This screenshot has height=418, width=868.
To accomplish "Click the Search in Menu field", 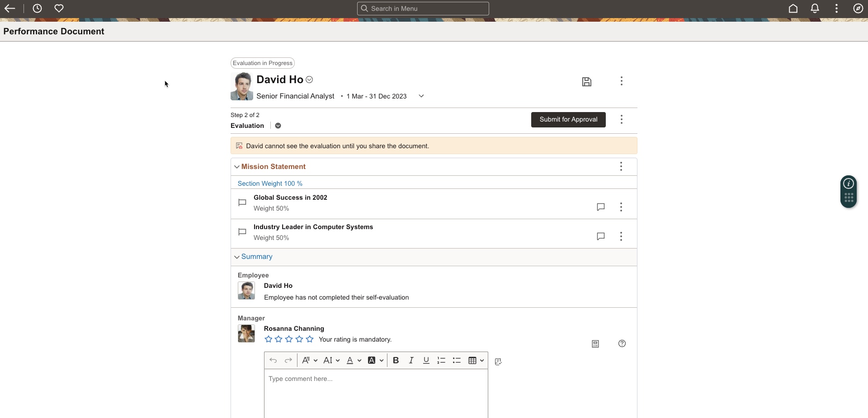I will point(423,9).
